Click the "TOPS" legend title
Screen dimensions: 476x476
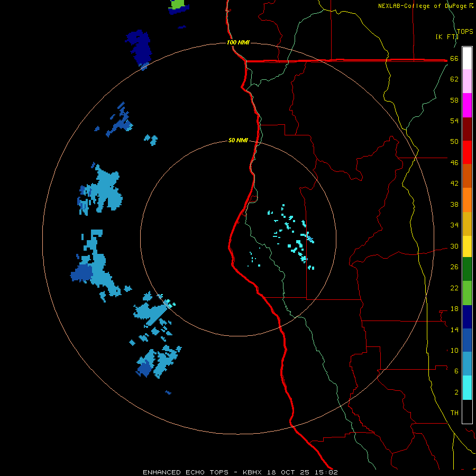click(465, 31)
